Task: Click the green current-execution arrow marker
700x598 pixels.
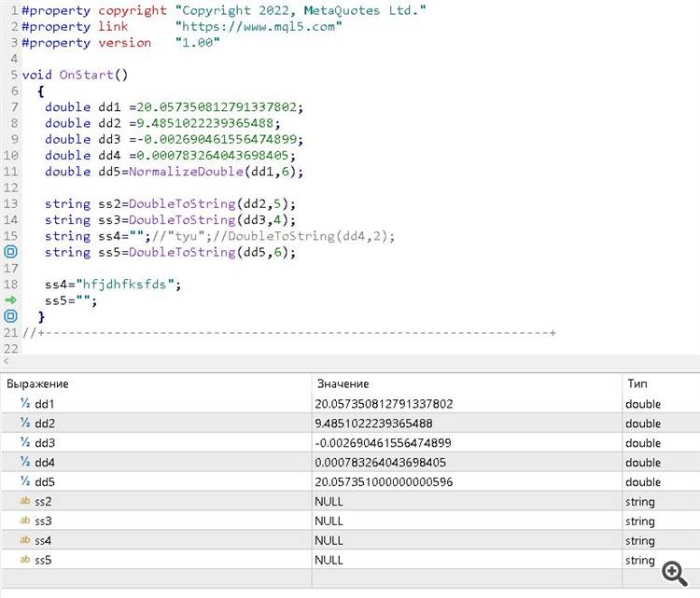Action: (10, 299)
